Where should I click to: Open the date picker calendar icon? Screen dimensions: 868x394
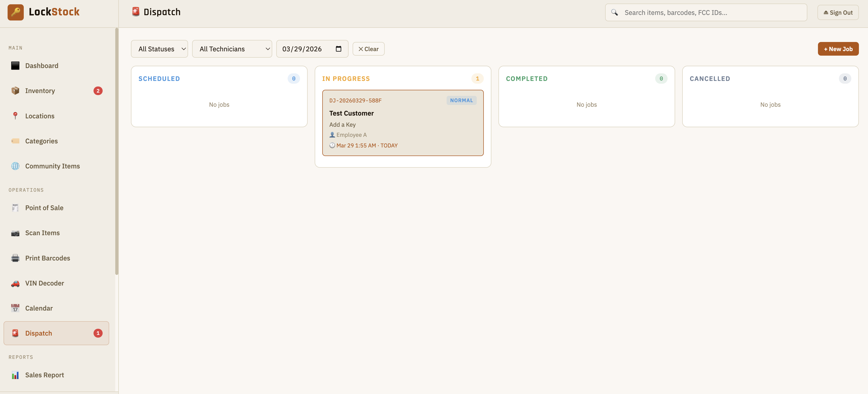(x=338, y=49)
